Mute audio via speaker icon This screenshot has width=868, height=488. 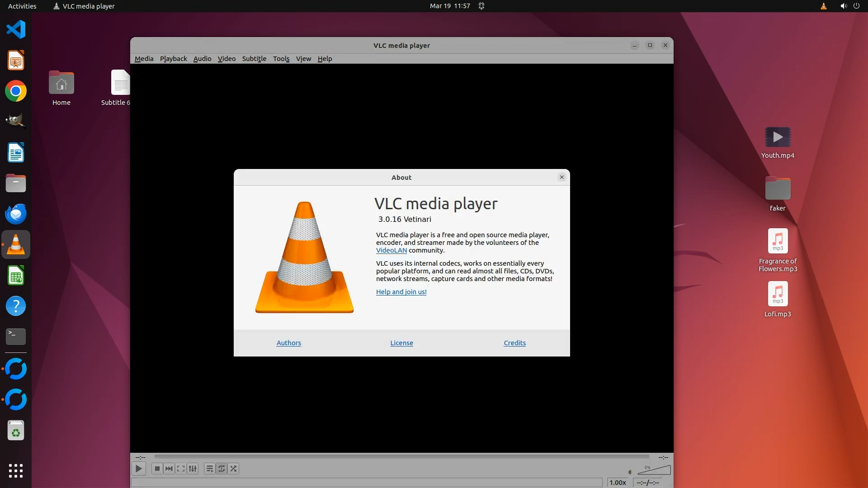[x=630, y=472]
